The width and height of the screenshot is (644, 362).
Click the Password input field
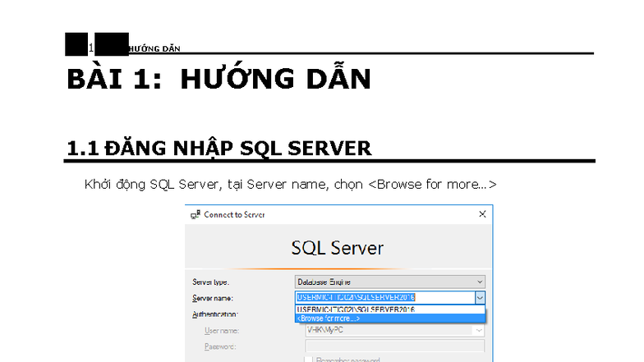[394, 346]
